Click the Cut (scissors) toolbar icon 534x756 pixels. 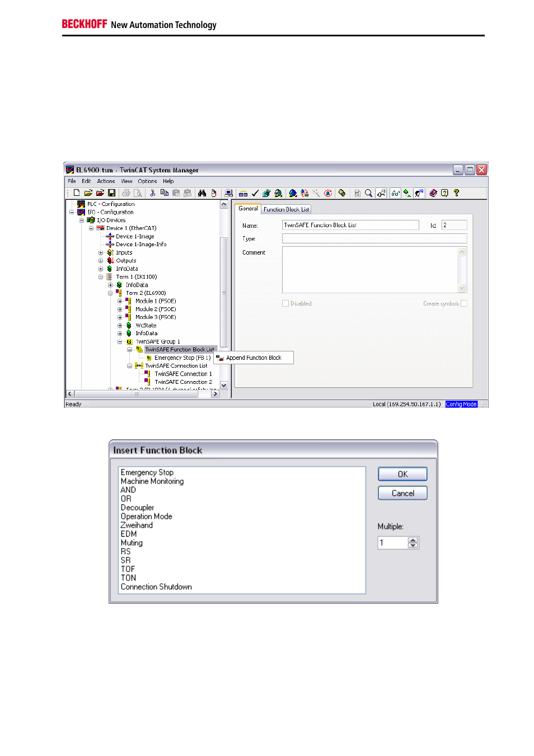[152, 193]
